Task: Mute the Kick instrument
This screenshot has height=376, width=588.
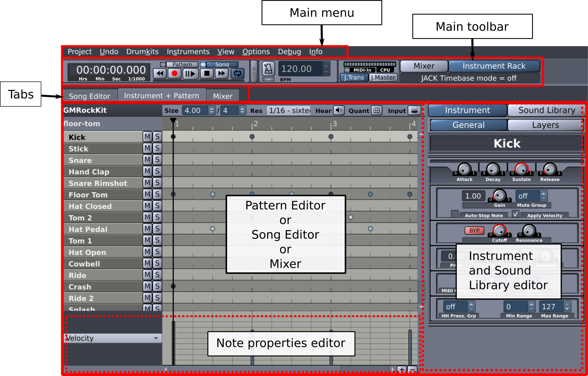Action: click(x=147, y=136)
